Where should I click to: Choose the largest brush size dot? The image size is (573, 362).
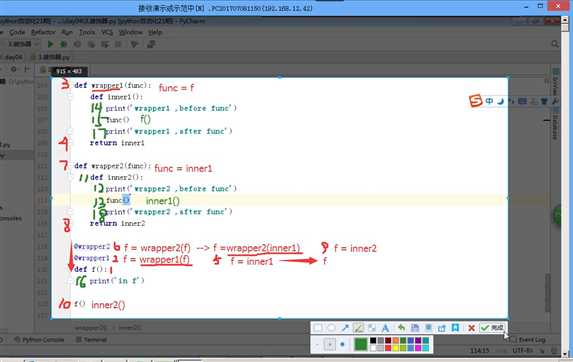pyautogui.click(x=342, y=344)
